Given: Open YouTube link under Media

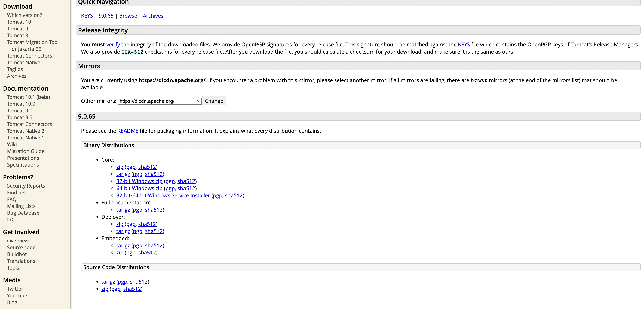Looking at the screenshot, I should click(17, 295).
